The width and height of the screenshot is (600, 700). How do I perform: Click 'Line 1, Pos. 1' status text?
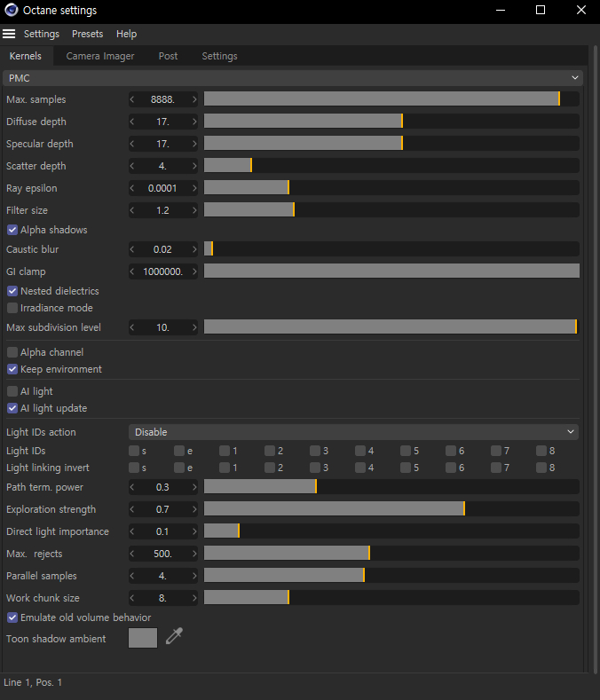point(33,682)
